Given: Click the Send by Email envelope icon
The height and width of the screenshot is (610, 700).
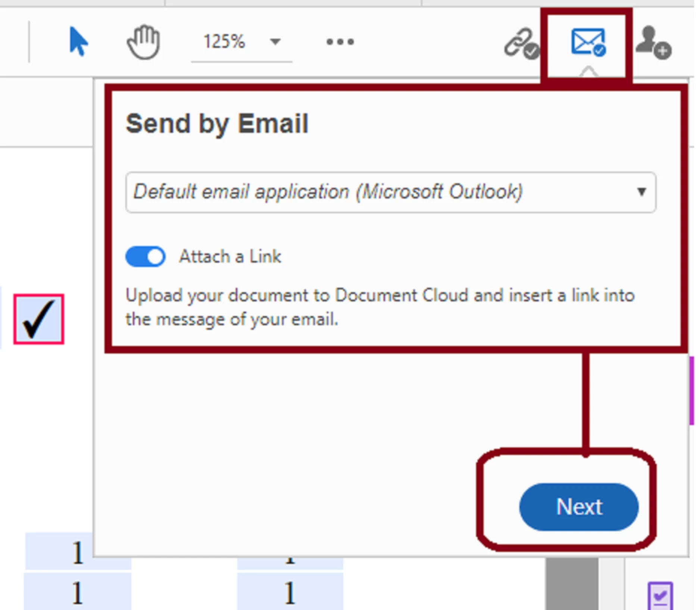Looking at the screenshot, I should pos(588,42).
